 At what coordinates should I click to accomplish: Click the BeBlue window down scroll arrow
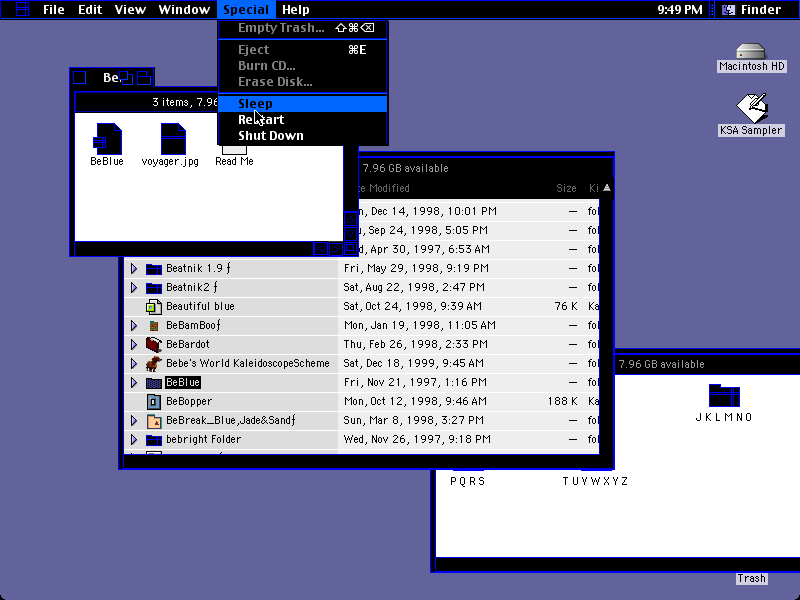click(x=350, y=234)
